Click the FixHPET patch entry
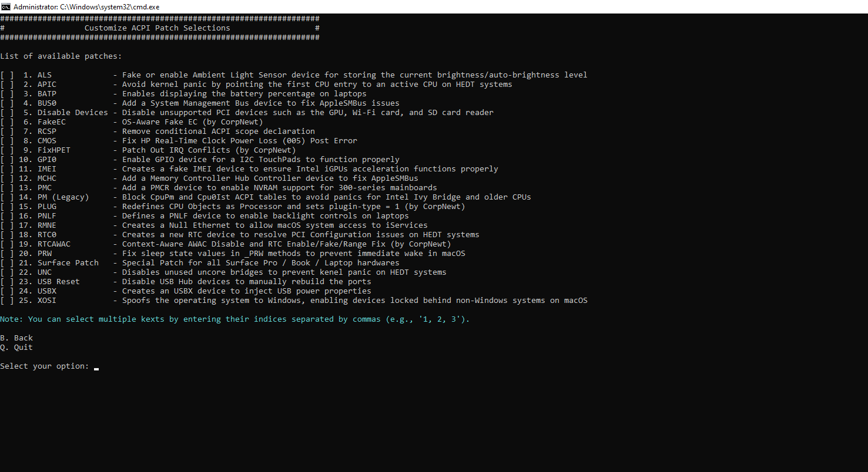 (53, 150)
